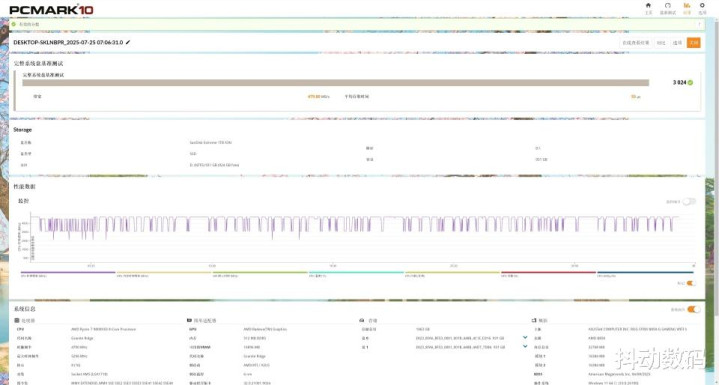The width and height of the screenshot is (719, 385).
Task: Click the AMD Ryzen 7 processor name value
Action: click(103, 329)
